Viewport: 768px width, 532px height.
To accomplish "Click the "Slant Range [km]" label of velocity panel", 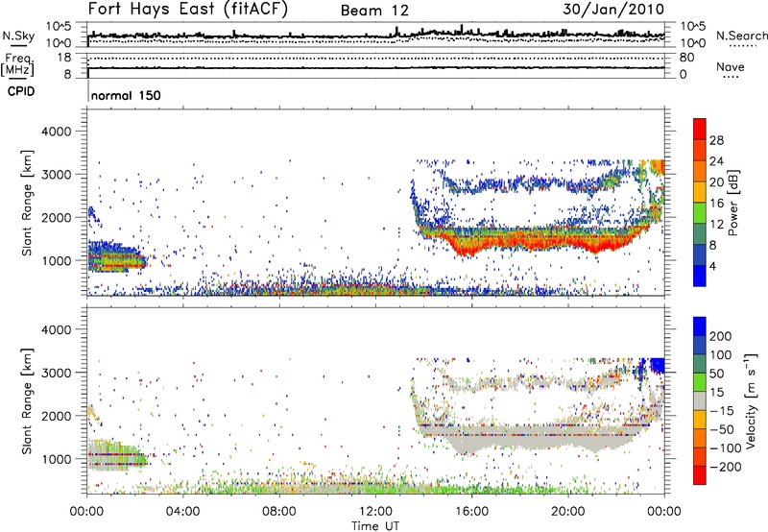I will (27, 401).
